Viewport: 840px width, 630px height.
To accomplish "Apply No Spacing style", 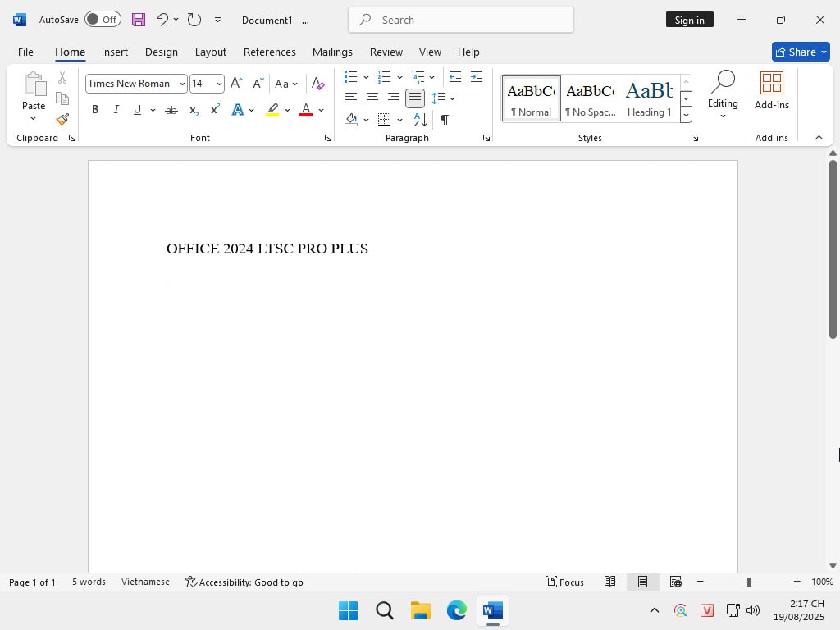I will point(591,98).
